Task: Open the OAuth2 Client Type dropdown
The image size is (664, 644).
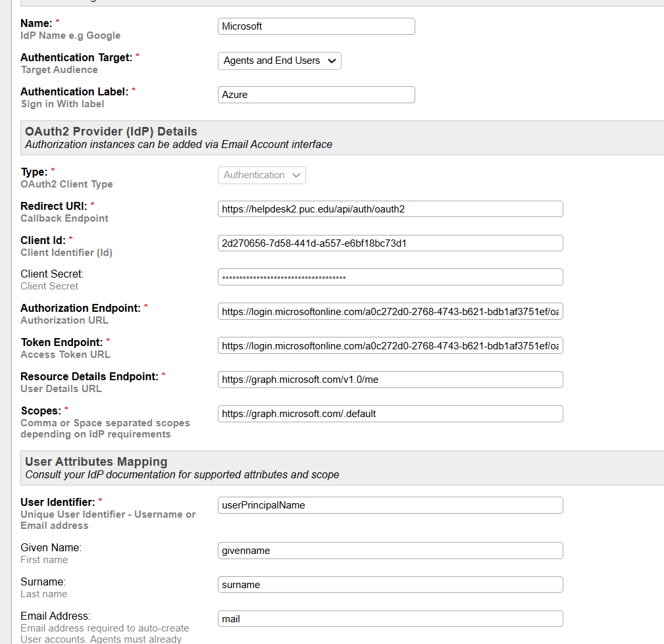Action: (261, 175)
